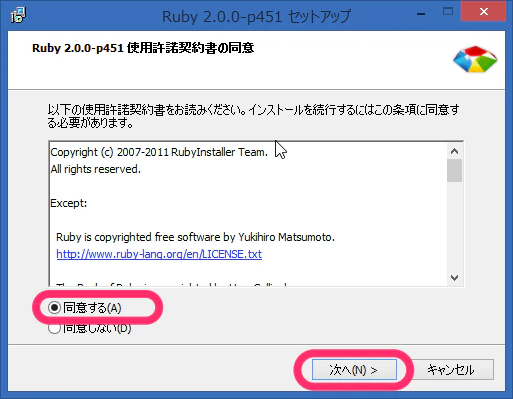Click the 'Copyright (c) 2007-2011 RubyInstaller Team.' line
Screen dimensions: 513x399
coord(159,152)
